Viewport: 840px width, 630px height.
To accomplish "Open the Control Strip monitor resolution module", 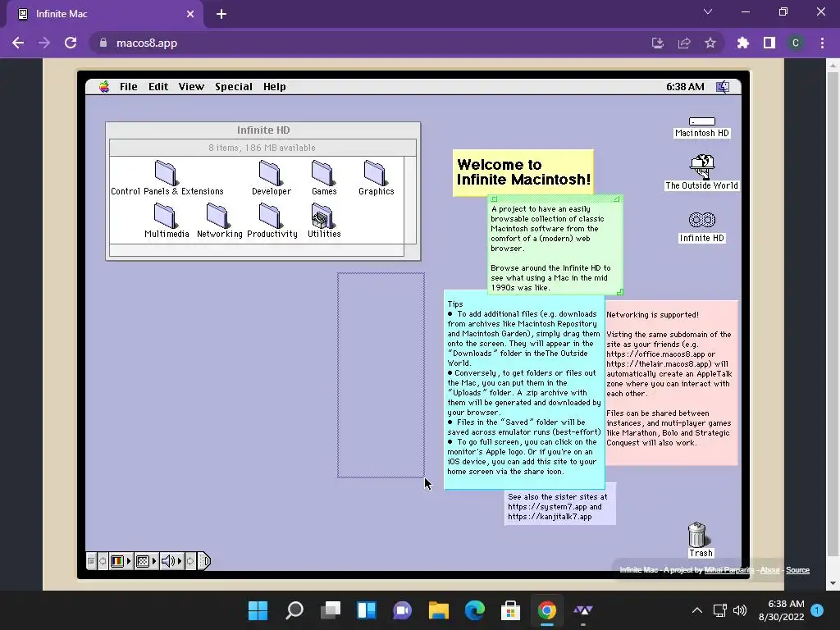I will click(146, 561).
